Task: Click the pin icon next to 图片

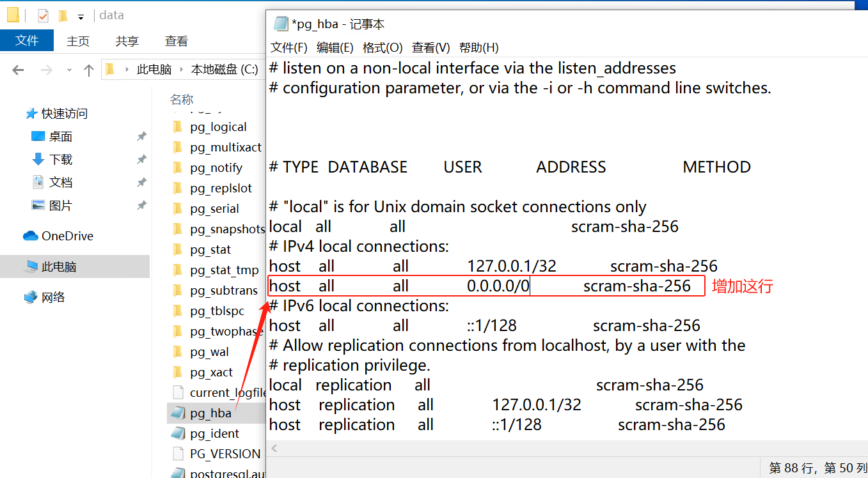Action: pyautogui.click(x=141, y=205)
